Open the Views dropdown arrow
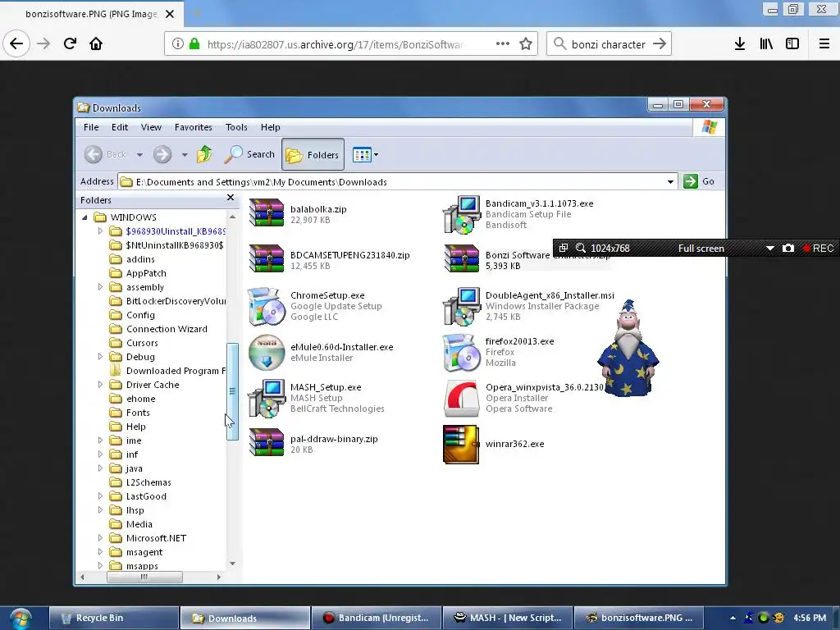Viewport: 840px width, 630px height. tap(376, 155)
